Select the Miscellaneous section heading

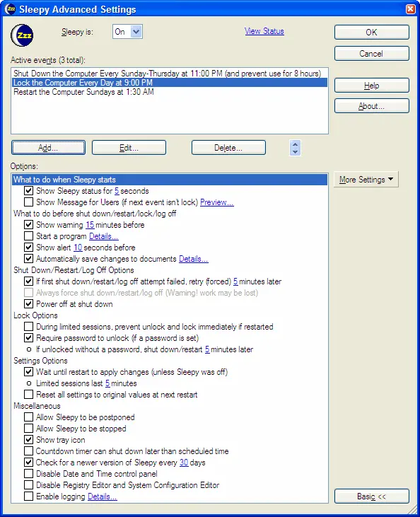(x=37, y=405)
